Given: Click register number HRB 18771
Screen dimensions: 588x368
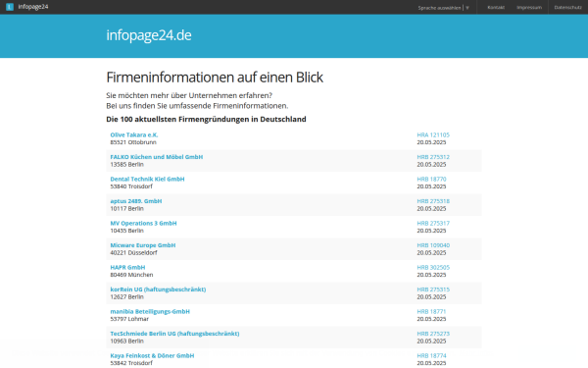Looking at the screenshot, I should (431, 312).
